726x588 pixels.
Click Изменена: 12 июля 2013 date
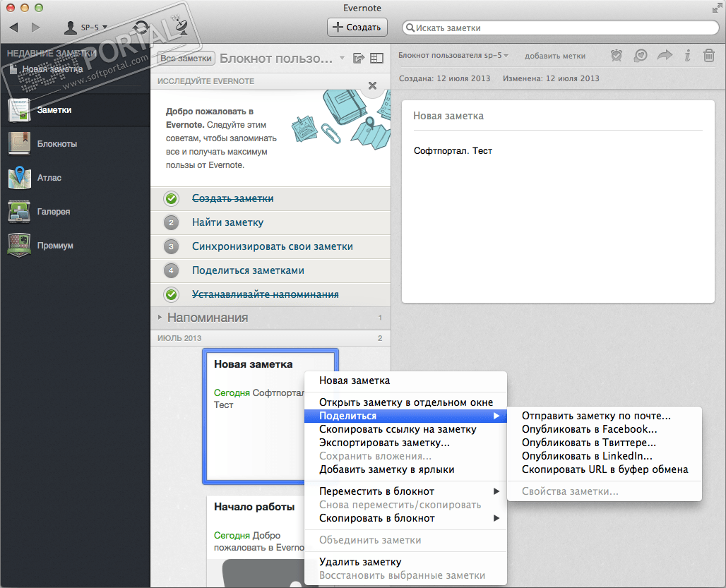coord(551,78)
